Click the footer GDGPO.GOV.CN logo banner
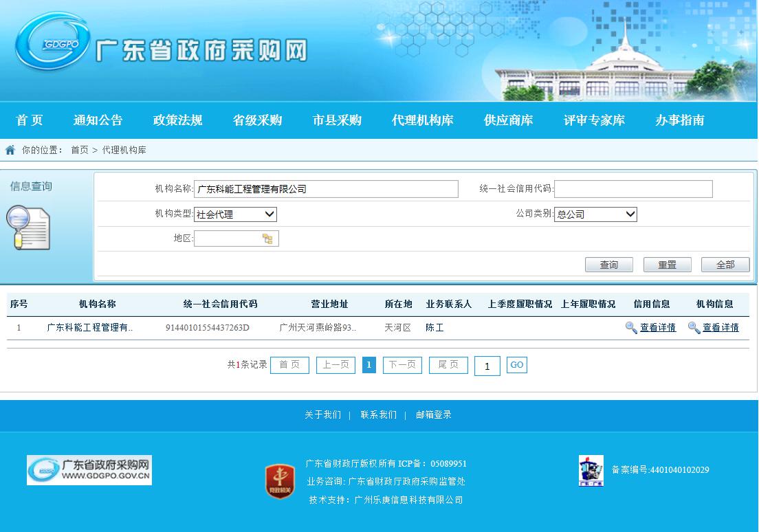Screen dimensions: 759x532 click(x=89, y=470)
